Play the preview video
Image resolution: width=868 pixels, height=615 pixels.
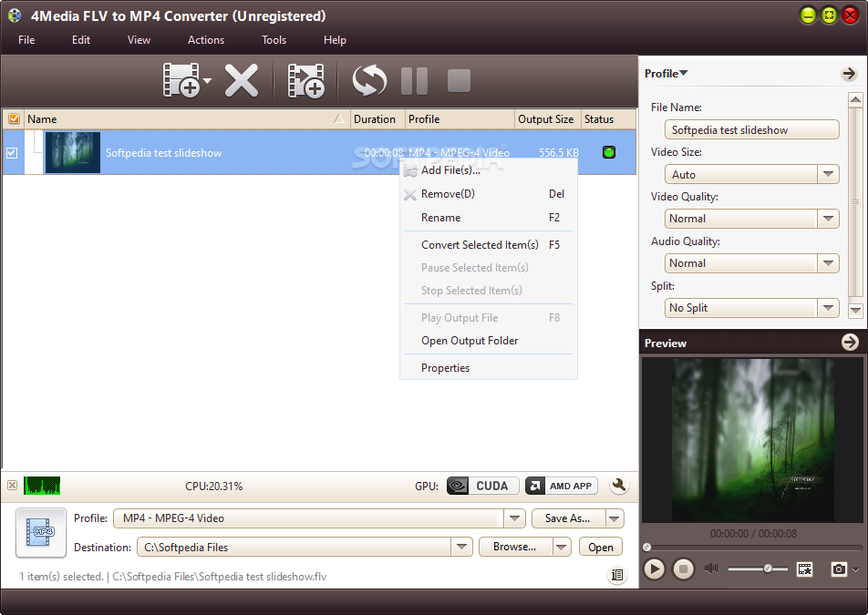pos(655,569)
